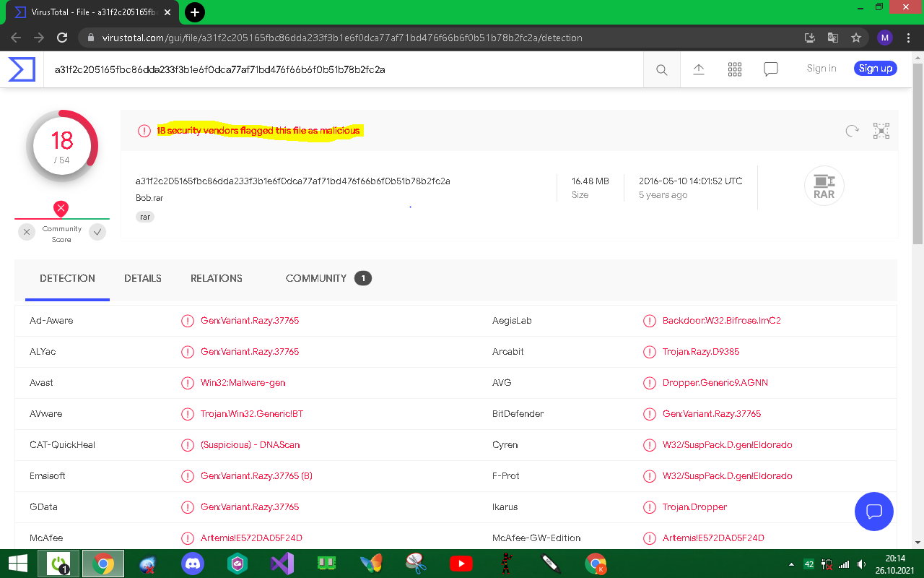Vote harmless with the community check icon
The width and height of the screenshot is (924, 578).
point(97,232)
